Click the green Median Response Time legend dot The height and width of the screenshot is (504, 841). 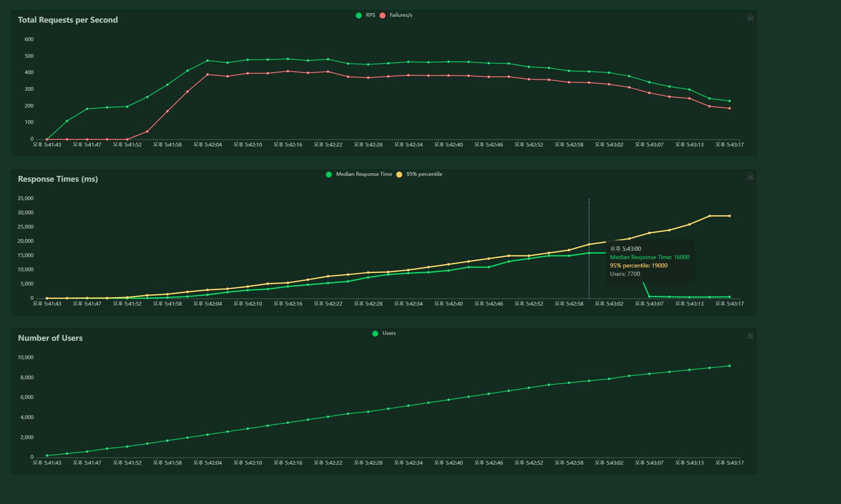[x=329, y=175]
